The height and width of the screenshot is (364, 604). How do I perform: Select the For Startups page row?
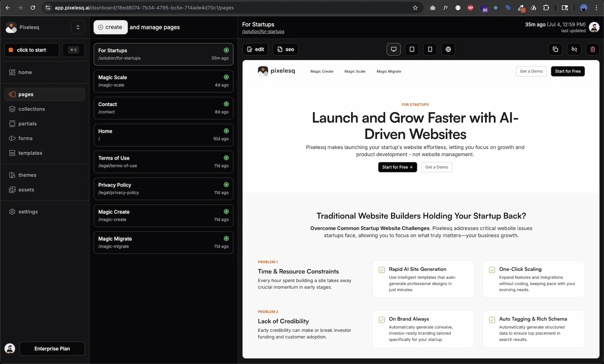point(163,54)
